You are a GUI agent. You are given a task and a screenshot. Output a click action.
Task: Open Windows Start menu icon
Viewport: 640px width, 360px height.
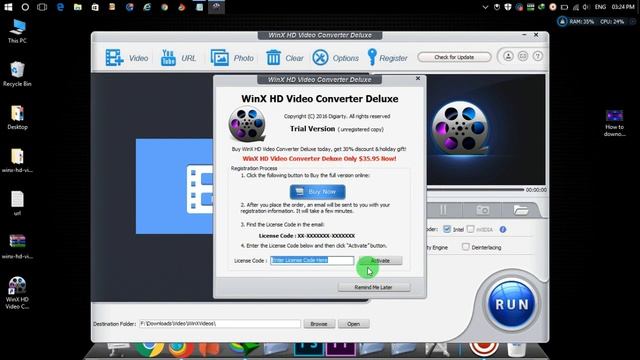[8, 7]
